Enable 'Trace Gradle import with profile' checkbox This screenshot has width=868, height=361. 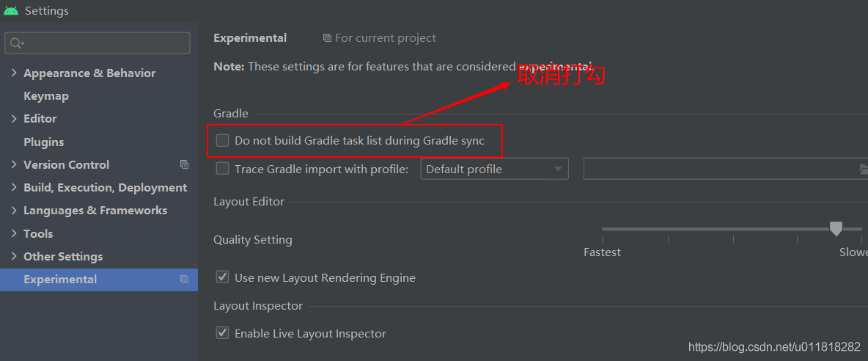[x=223, y=169]
